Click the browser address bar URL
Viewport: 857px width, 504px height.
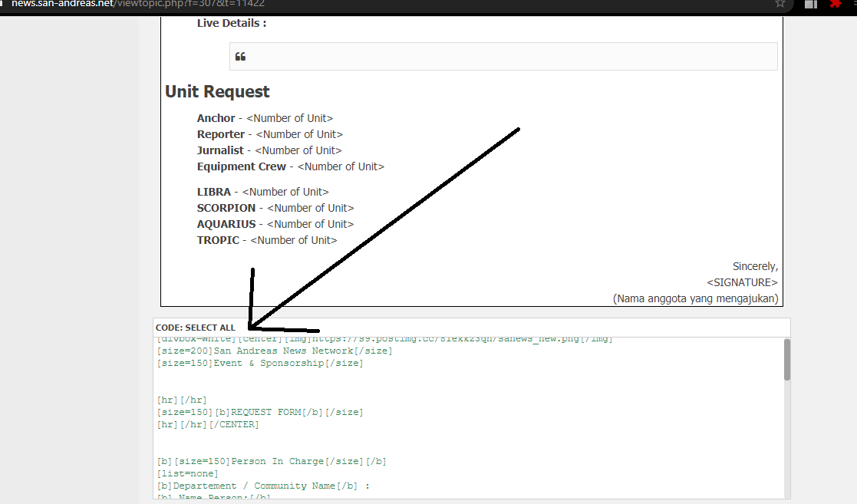[x=138, y=4]
